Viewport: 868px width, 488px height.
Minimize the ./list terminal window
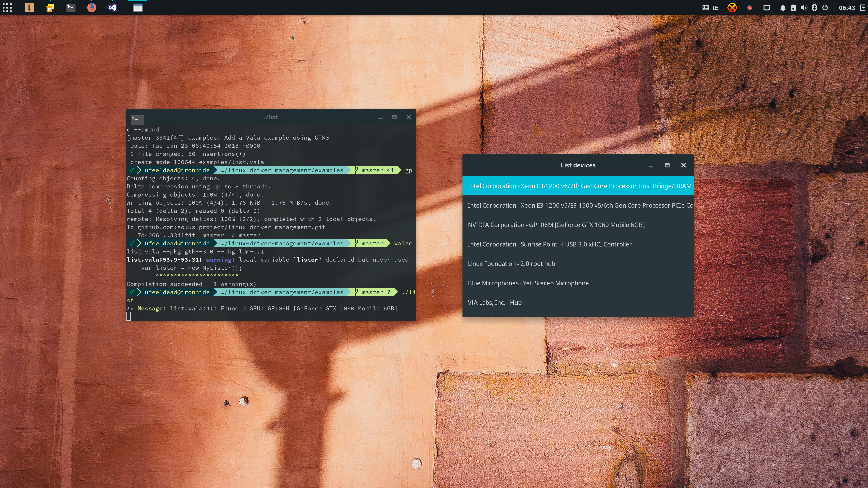click(380, 117)
